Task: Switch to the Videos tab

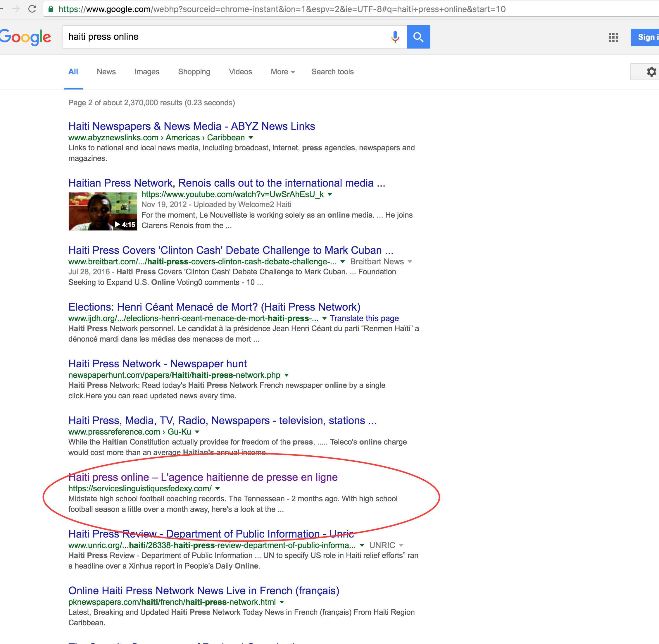Action: (x=240, y=72)
